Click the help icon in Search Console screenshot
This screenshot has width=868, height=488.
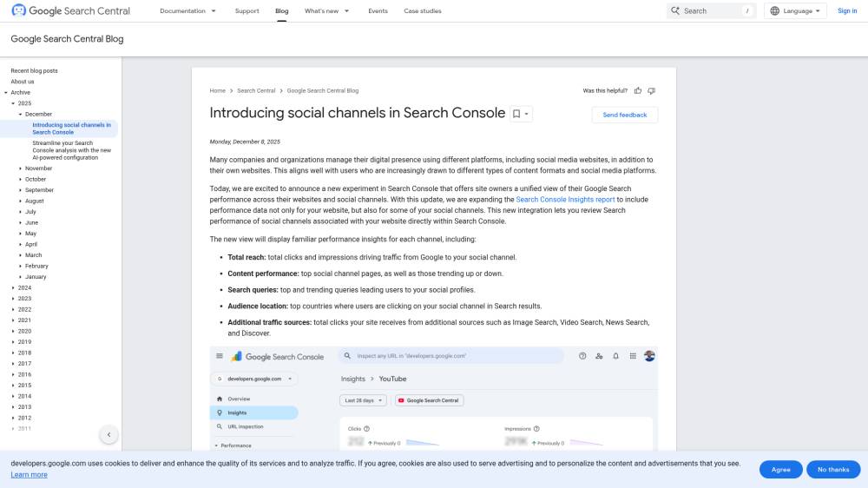pos(582,356)
